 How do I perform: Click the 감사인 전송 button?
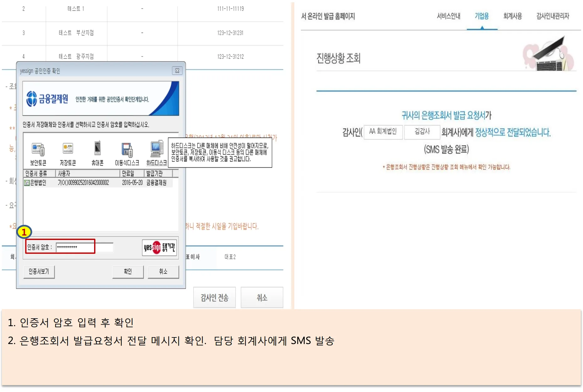[x=214, y=297]
